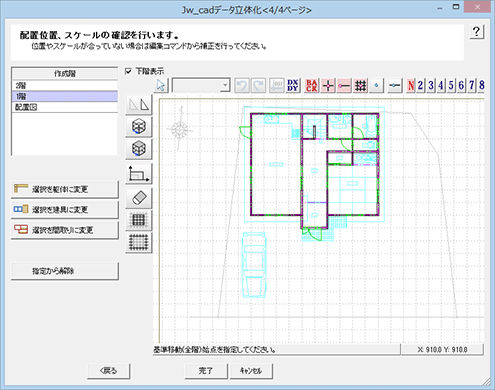Select the eraser tool icon
The width and height of the screenshot is (495, 390).
click(x=139, y=198)
